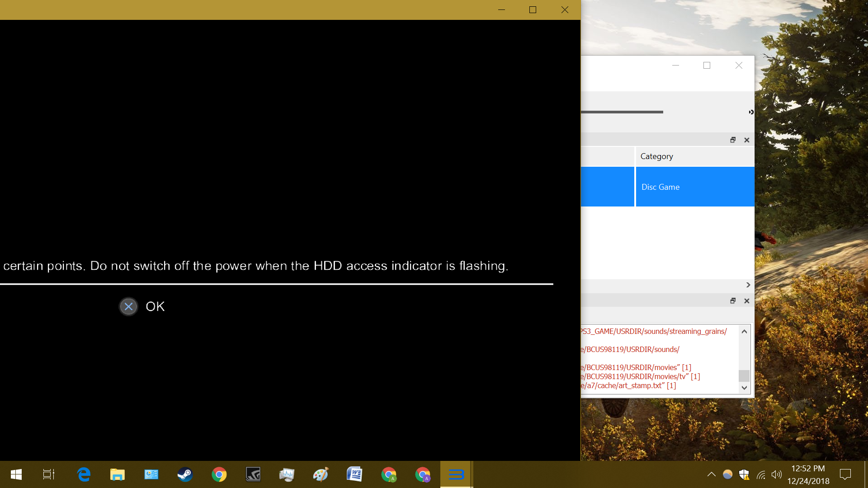The width and height of the screenshot is (868, 488).
Task: Open NVIDIA GeForce Experience from the taskbar
Action: (253, 474)
